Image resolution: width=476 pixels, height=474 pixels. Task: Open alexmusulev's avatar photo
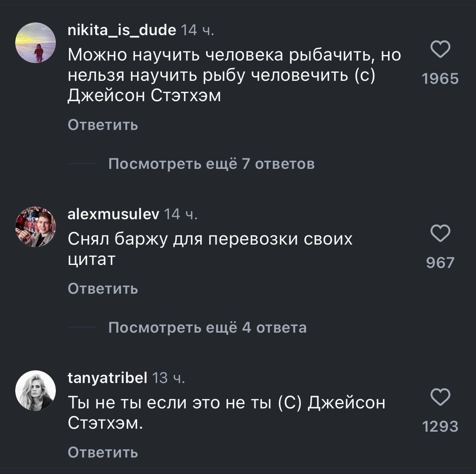point(36,227)
